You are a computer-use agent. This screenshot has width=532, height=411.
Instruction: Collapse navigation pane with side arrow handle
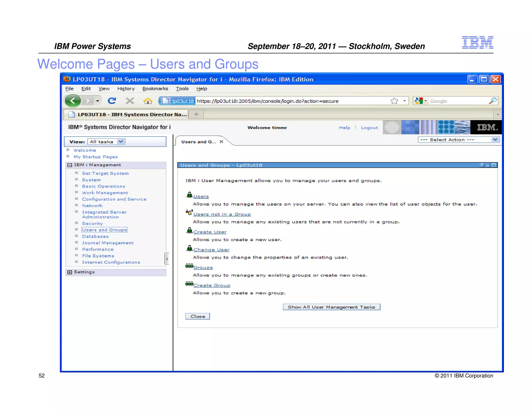pos(167,259)
